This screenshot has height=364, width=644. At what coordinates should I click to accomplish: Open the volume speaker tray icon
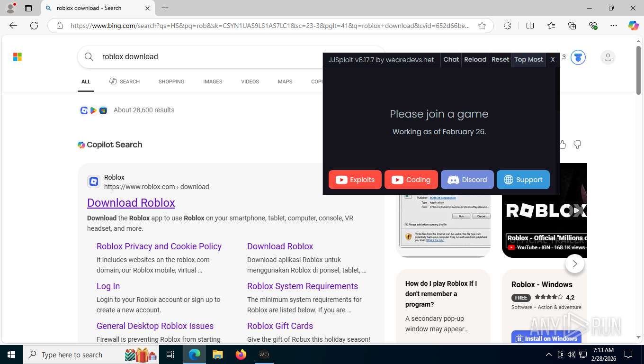(571, 355)
